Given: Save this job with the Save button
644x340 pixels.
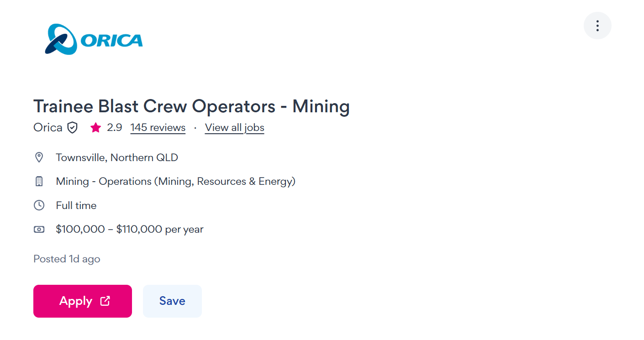Looking at the screenshot, I should pos(172,301).
